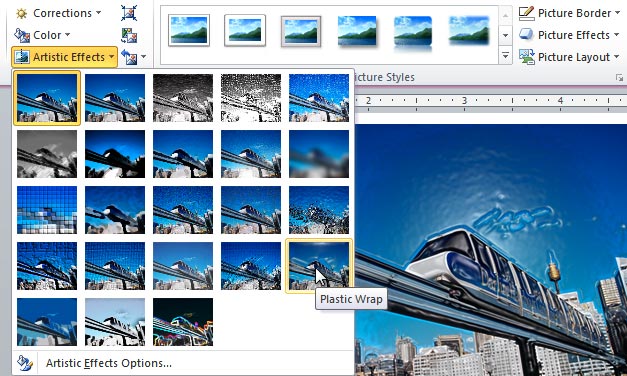This screenshot has width=627, height=376.
Task: Apply the Pastels Smooth artistic effect
Action: click(251, 266)
